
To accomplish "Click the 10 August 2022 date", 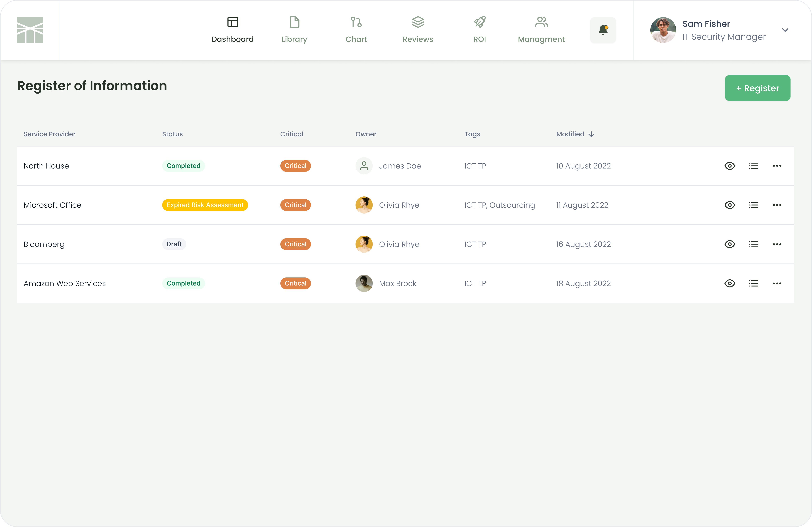I will [x=583, y=166].
